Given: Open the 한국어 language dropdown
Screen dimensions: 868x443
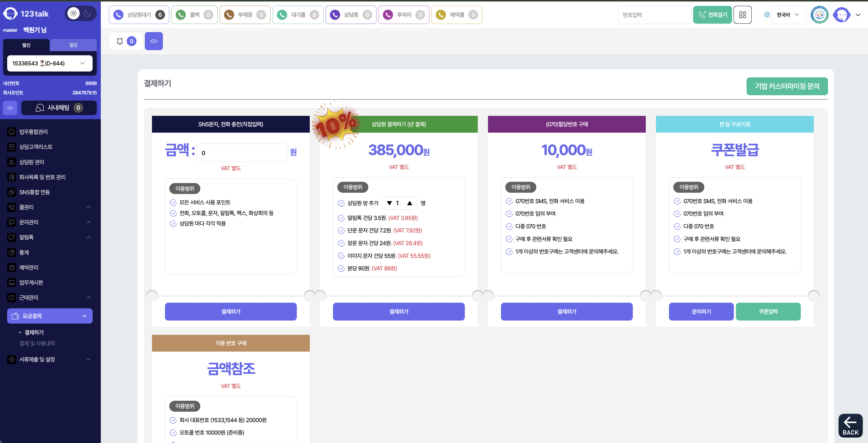Looking at the screenshot, I should pos(788,15).
